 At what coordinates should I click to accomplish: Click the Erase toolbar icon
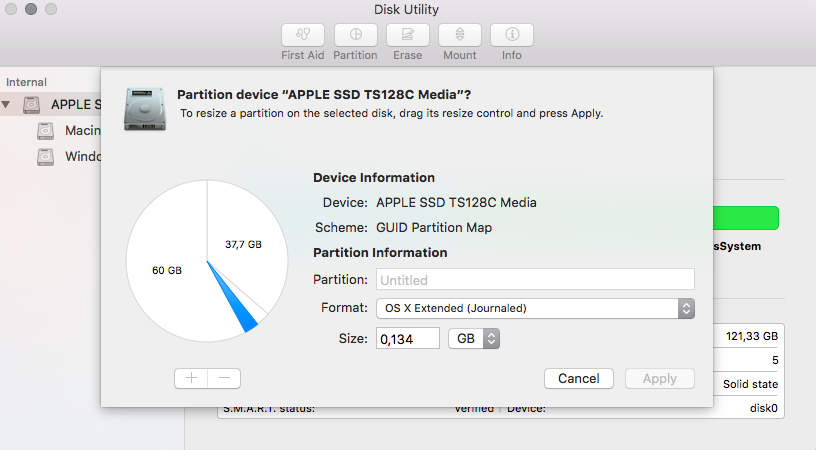tap(407, 34)
